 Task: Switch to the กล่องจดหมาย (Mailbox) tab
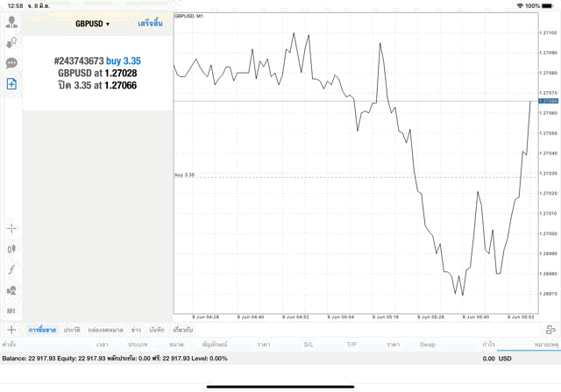click(x=106, y=330)
